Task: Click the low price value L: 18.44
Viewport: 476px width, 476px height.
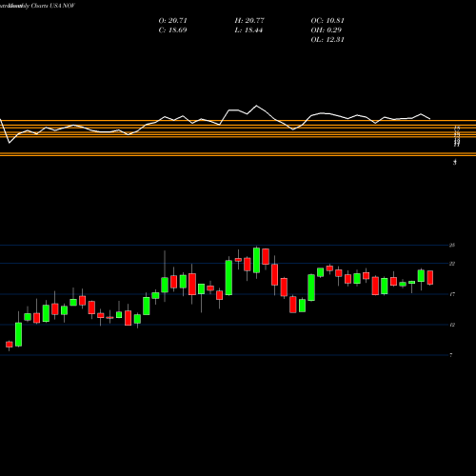Action: (248, 30)
